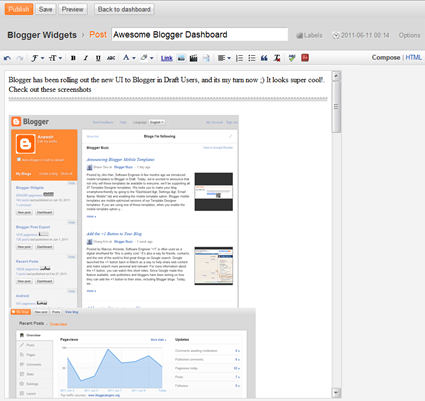Click the editor scrollbar thumb
425x401 pixels.
click(336, 107)
